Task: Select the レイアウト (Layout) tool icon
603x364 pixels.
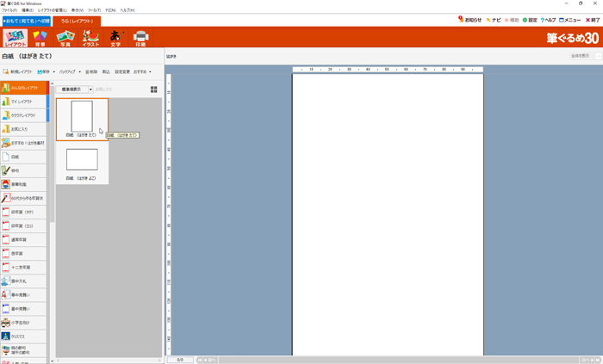Action: pyautogui.click(x=15, y=37)
